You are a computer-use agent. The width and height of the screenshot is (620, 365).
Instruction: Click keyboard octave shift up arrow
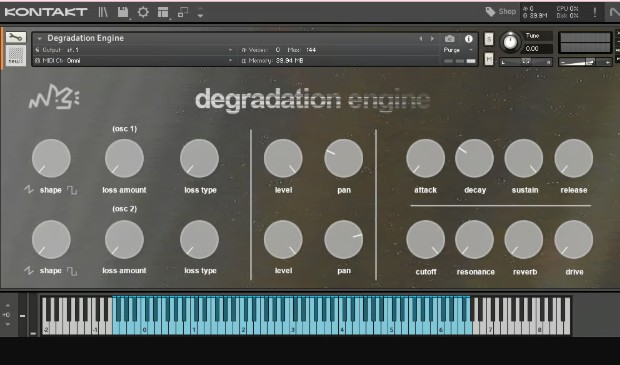click(8, 305)
